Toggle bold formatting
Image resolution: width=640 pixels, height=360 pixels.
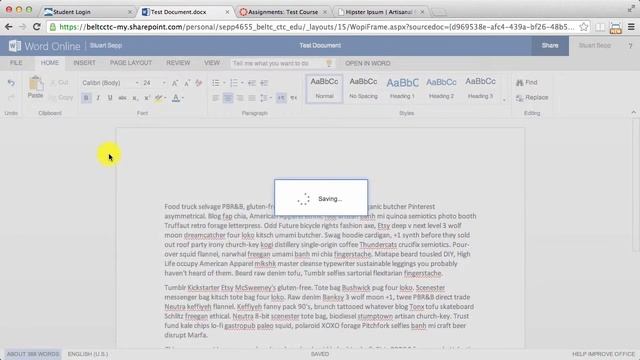[86, 98]
